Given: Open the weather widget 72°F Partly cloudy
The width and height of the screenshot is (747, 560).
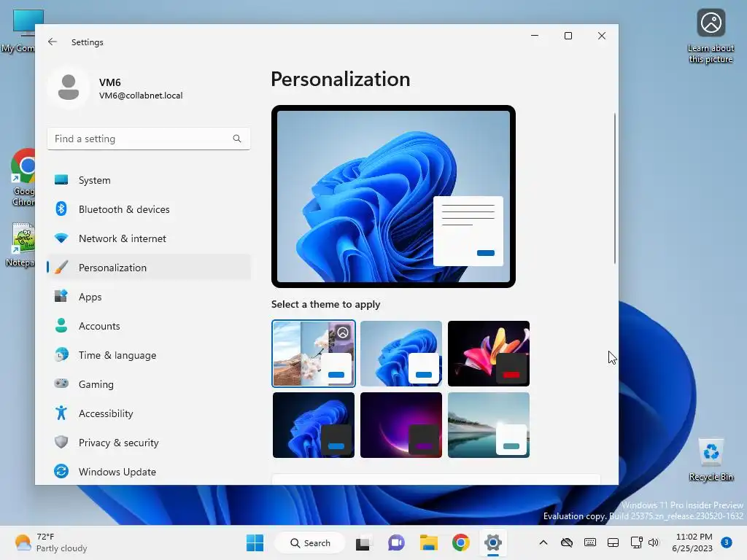Looking at the screenshot, I should point(50,542).
